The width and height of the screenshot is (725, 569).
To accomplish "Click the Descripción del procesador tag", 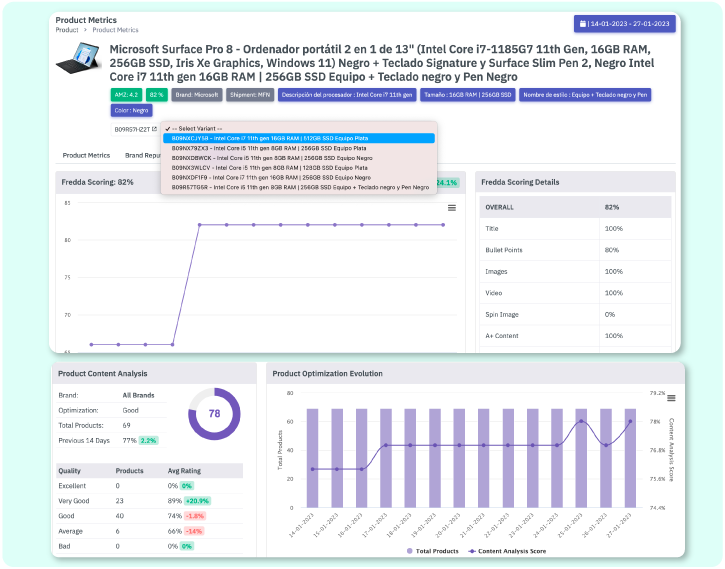I will pos(347,95).
